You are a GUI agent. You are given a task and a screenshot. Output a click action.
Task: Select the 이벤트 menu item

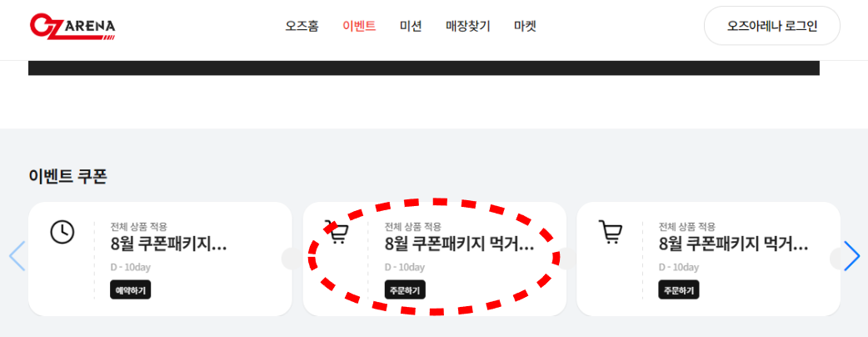click(x=359, y=26)
